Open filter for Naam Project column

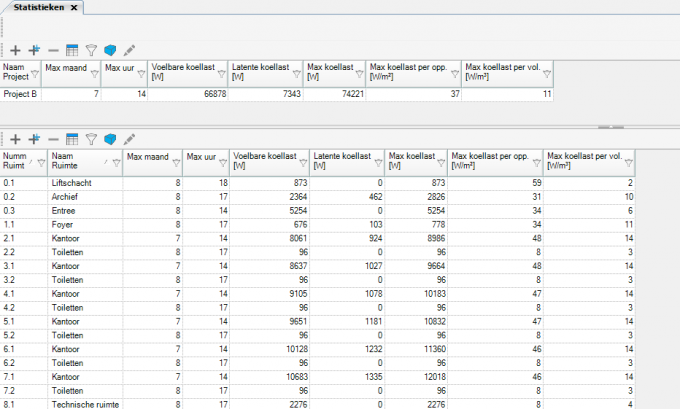35,74
